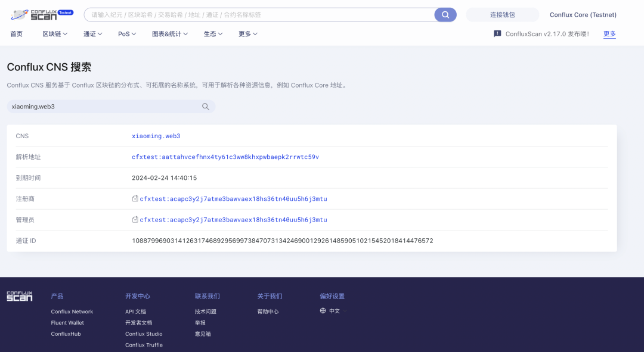The image size is (644, 352).
Task: Click the ConfluxScan logo in footer
Action: coord(19,296)
